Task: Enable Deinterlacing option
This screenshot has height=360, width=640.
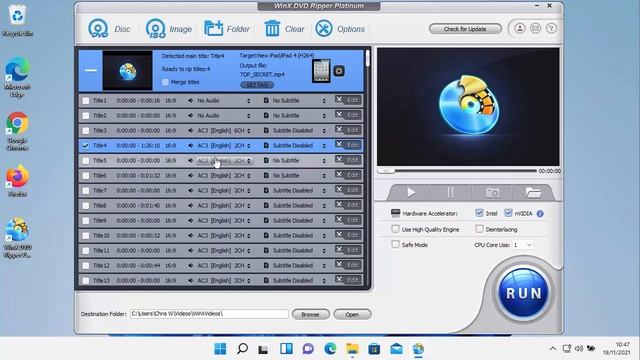Action: tap(479, 229)
